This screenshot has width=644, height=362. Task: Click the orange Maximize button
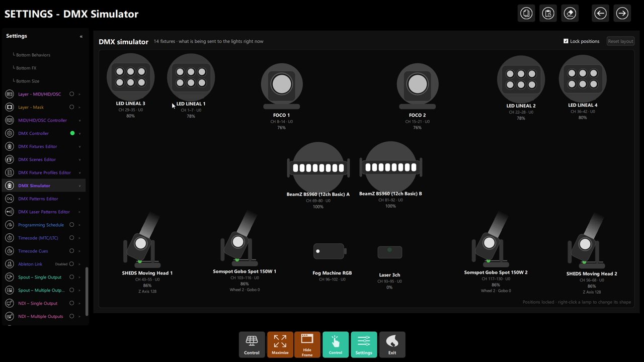point(280,345)
